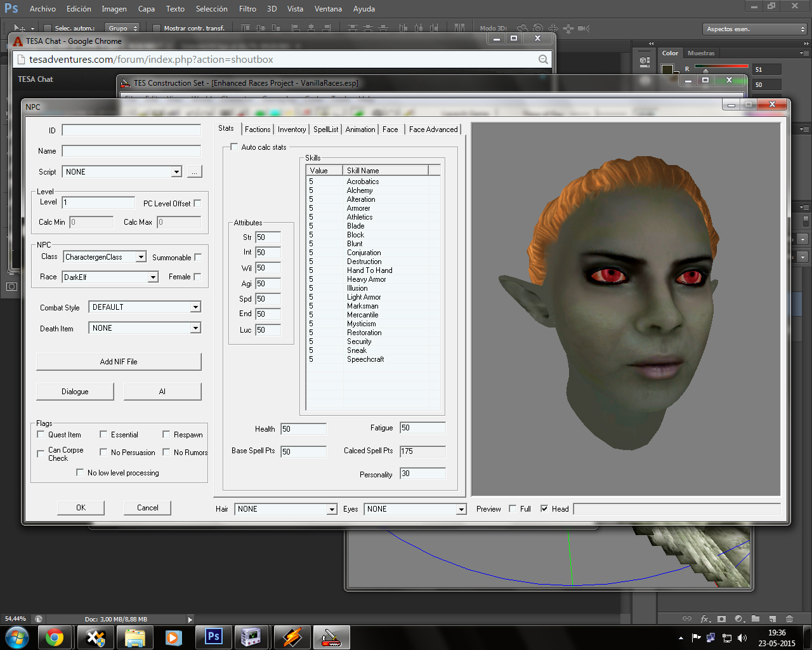Open the Combat Style DEFAULT dropdown
The image size is (812, 650).
(x=195, y=307)
